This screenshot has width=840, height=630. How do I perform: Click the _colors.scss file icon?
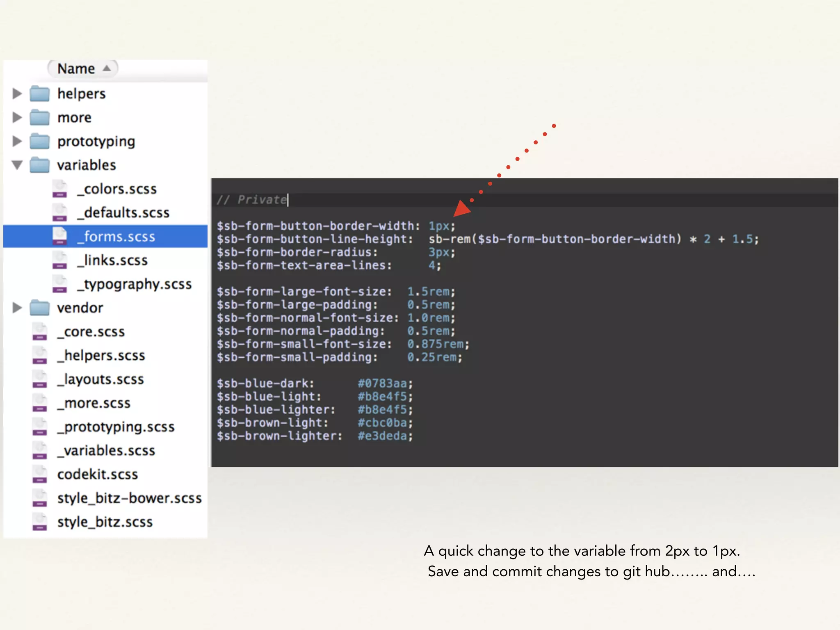(x=60, y=189)
